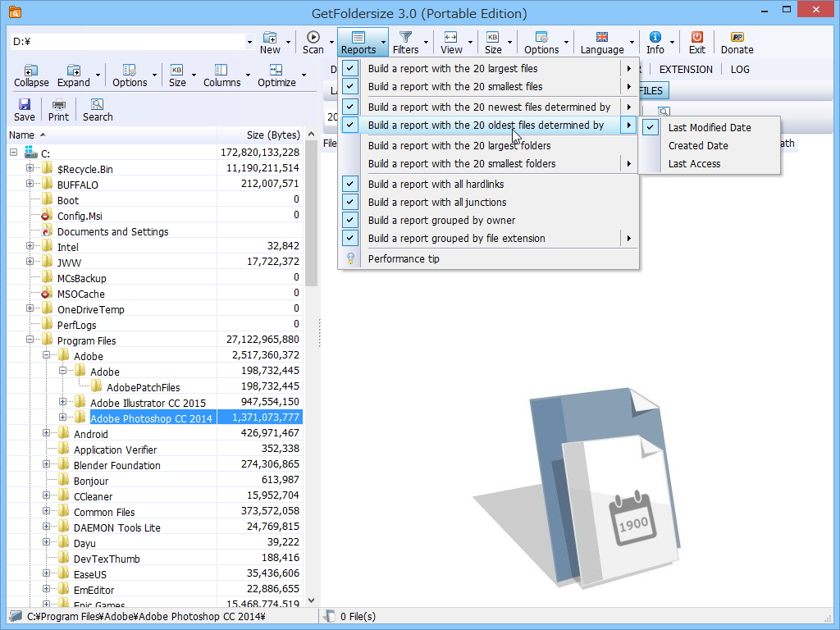Viewport: 840px width, 630px height.
Task: Click the Print icon
Action: click(x=58, y=104)
